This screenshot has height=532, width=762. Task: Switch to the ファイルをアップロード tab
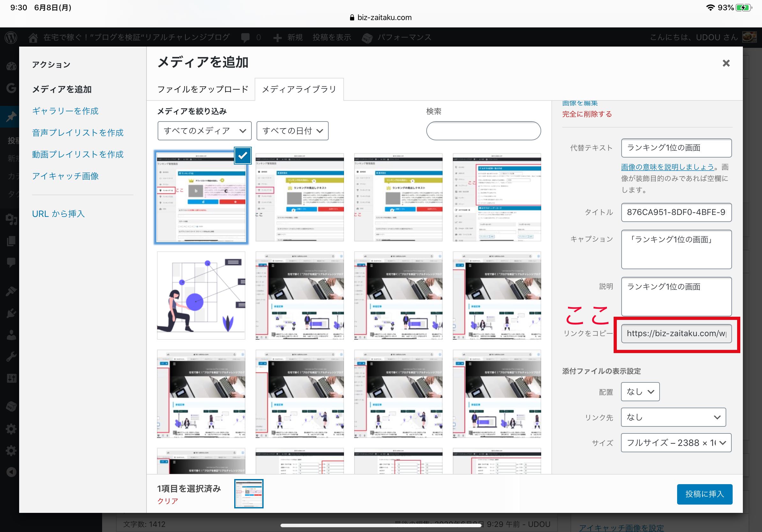(203, 89)
